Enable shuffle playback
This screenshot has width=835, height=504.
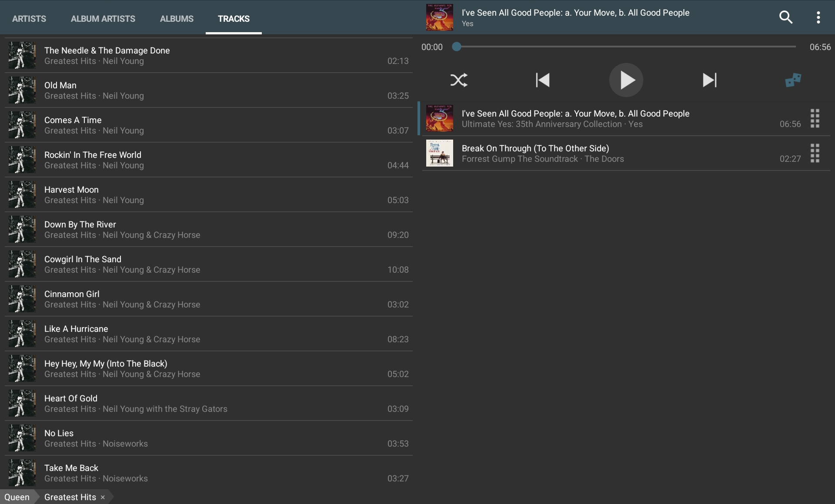click(x=459, y=80)
